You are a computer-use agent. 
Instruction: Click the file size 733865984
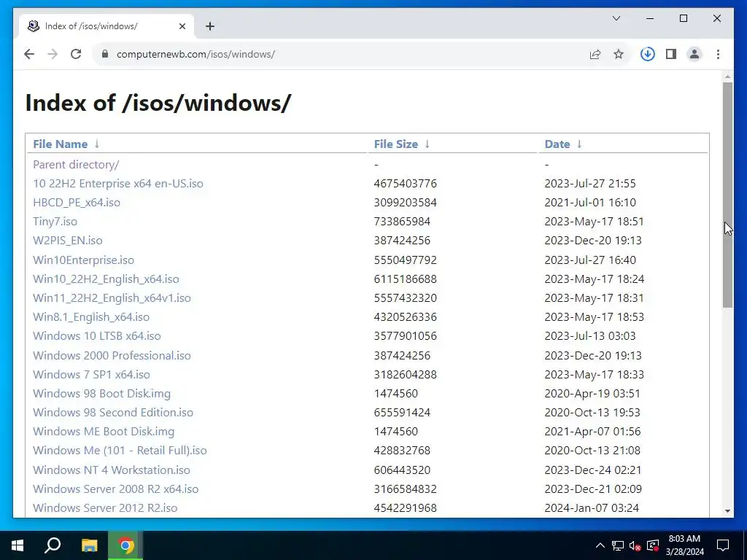coord(402,222)
